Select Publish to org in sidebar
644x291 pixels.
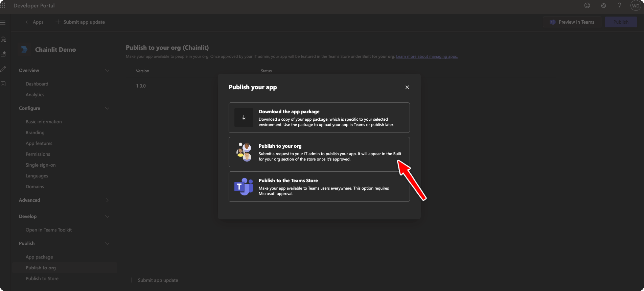[65, 268]
